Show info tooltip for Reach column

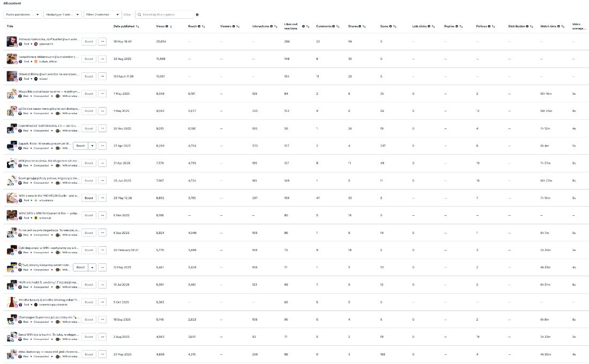click(199, 26)
